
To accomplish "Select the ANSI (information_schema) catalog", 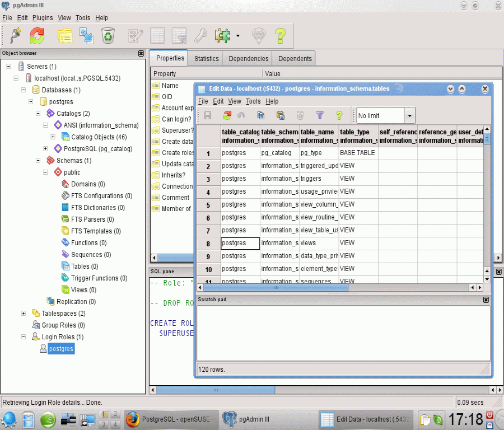I will coord(101,125).
